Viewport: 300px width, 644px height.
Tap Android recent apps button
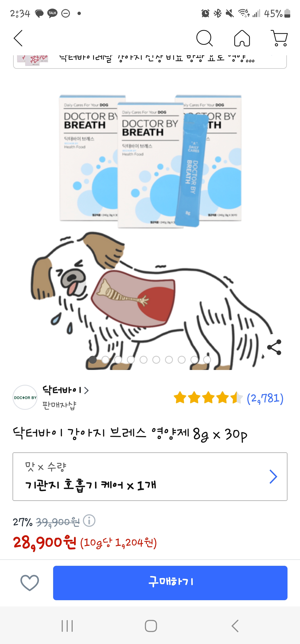click(x=67, y=626)
